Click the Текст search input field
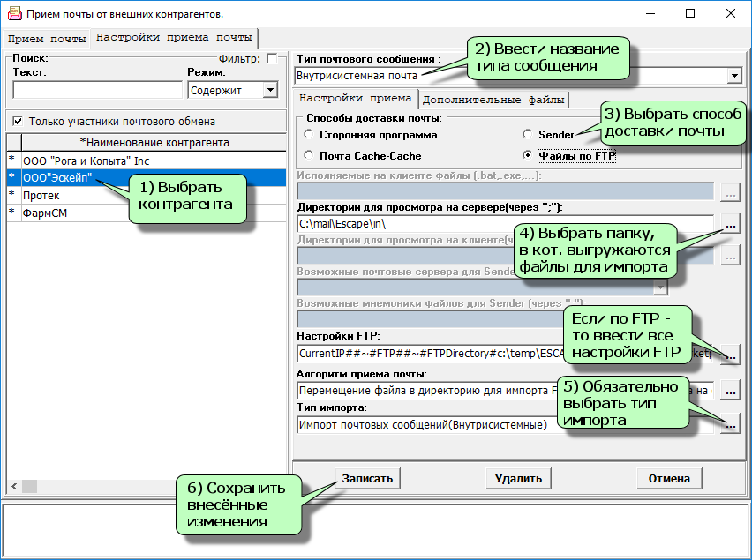 click(x=97, y=90)
